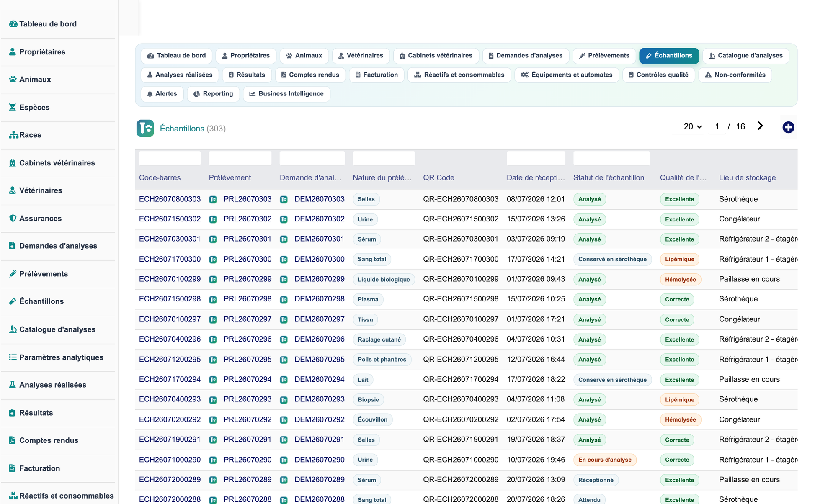This screenshot has height=504, width=815.
Task: Switch to the Vétérinaires top tab
Action: point(361,56)
